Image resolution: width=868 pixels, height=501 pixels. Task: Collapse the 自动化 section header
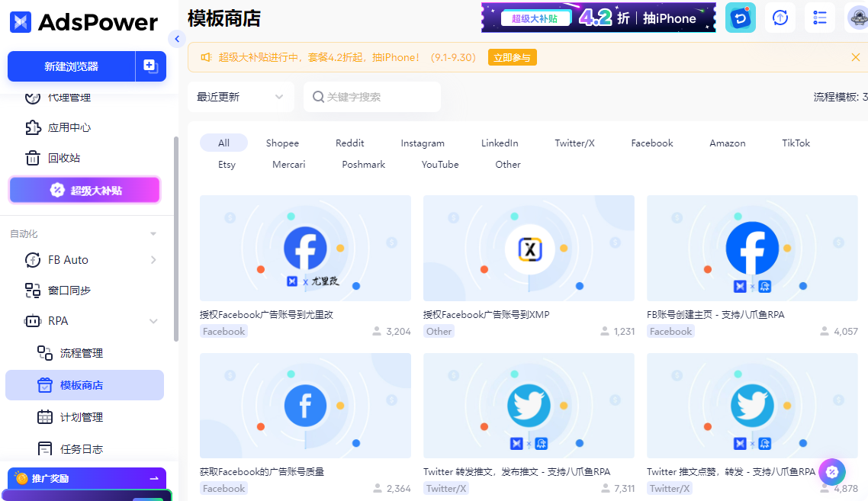pos(153,234)
